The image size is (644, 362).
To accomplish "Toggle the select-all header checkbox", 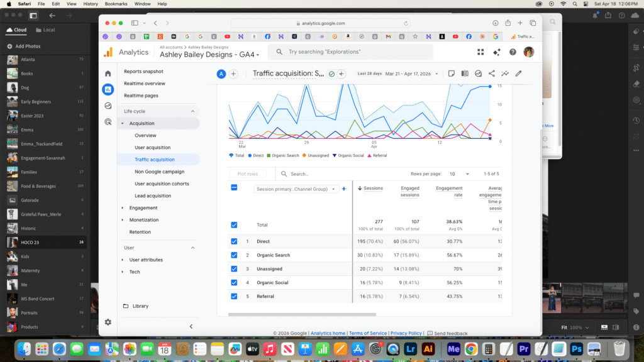I will pos(234,187).
